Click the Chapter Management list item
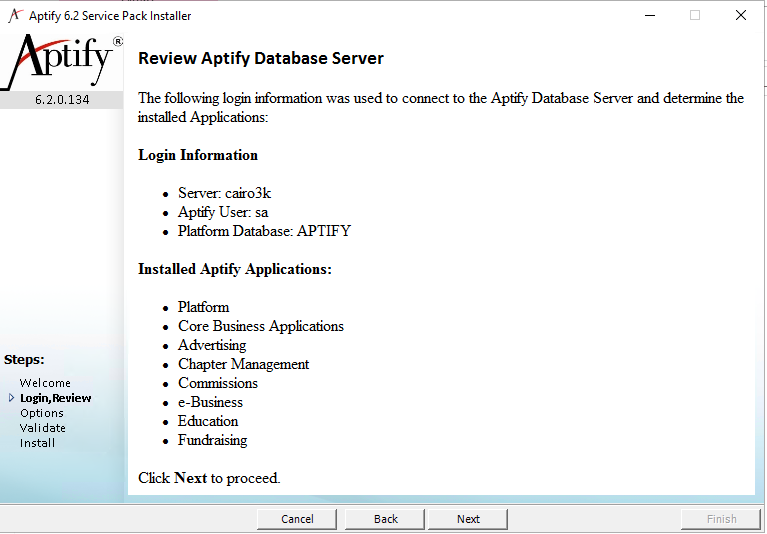The height and width of the screenshot is (534, 767). 243,364
